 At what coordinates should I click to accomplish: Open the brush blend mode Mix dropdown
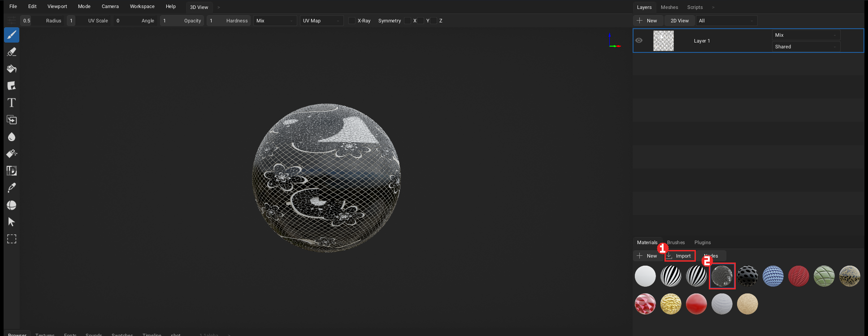click(275, 21)
